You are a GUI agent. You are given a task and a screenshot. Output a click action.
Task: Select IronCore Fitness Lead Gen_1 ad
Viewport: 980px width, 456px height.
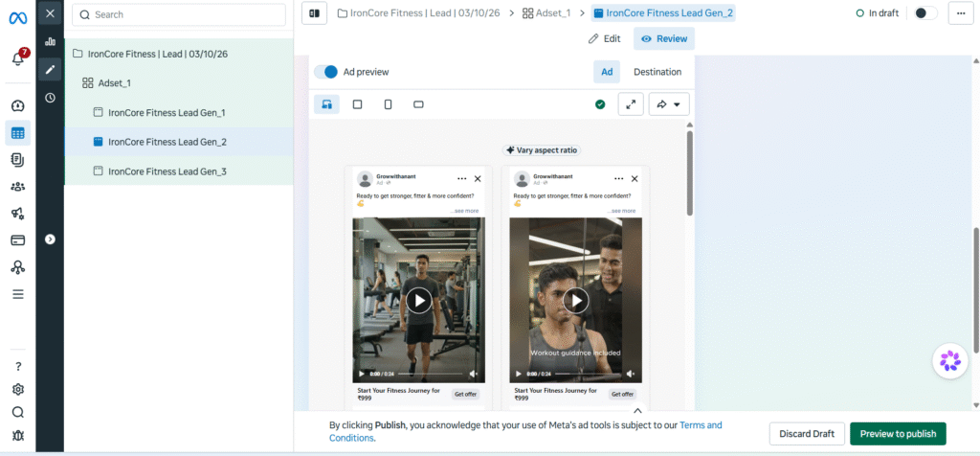click(179, 113)
